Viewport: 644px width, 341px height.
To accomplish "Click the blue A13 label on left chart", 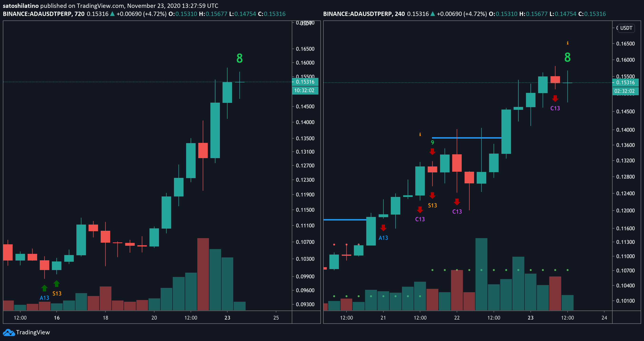I will [x=44, y=298].
